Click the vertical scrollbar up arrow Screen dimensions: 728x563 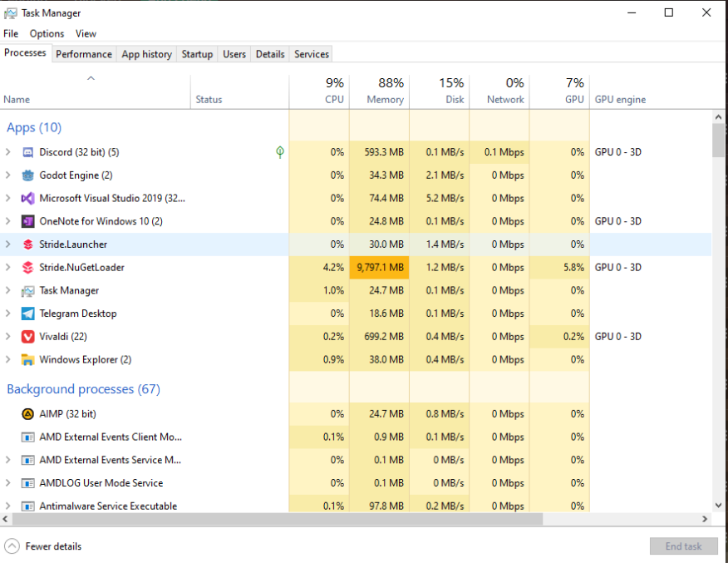click(x=718, y=117)
